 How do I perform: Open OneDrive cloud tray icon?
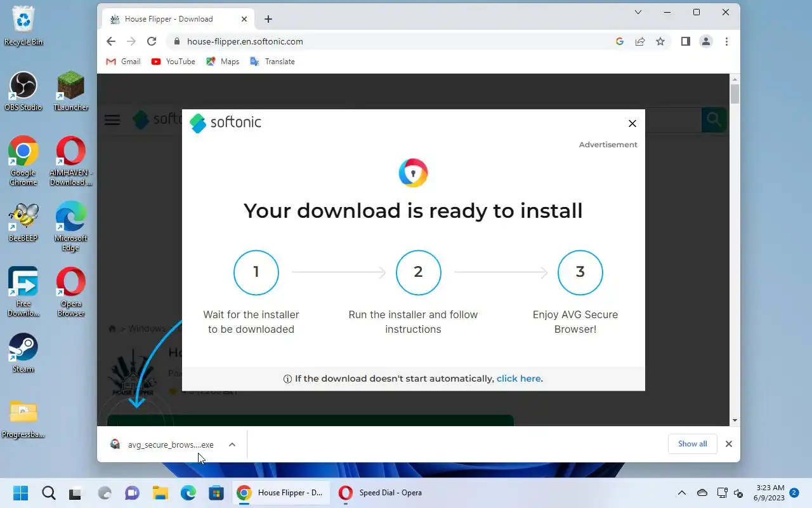coord(702,493)
